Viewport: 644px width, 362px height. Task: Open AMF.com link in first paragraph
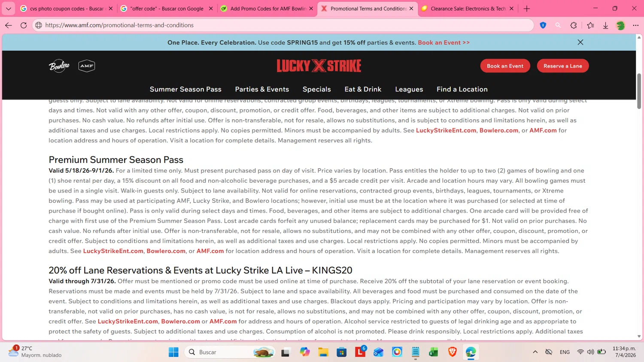pyautogui.click(x=543, y=130)
